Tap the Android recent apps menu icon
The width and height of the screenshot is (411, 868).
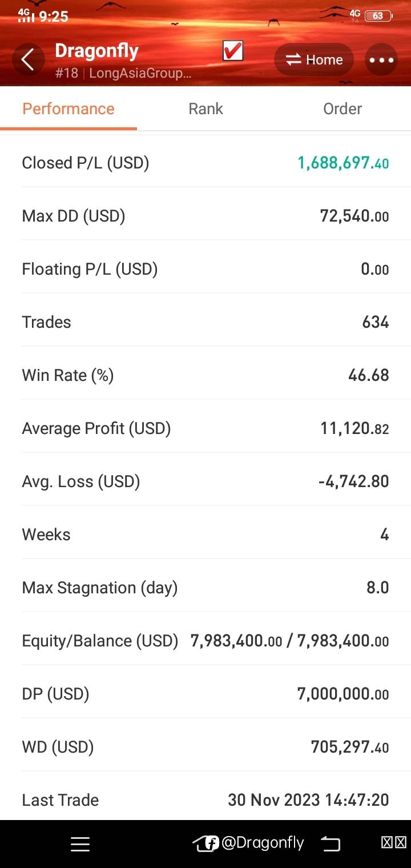coord(80,844)
